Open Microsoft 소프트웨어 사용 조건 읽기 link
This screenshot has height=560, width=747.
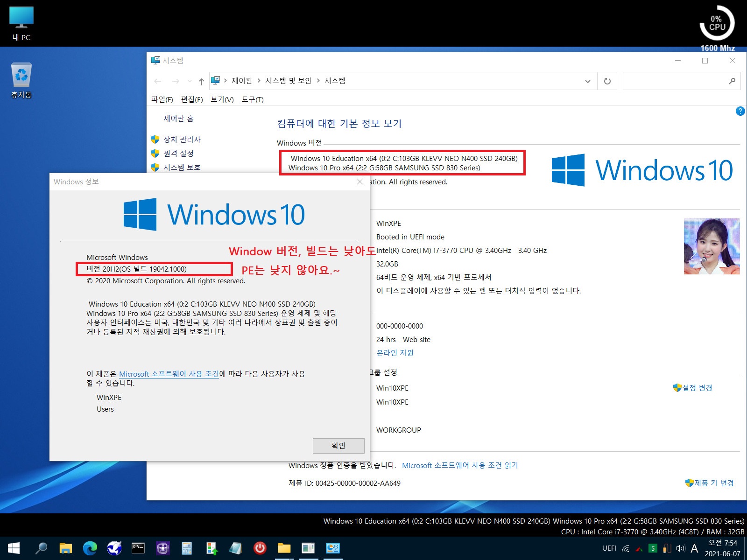(x=460, y=465)
